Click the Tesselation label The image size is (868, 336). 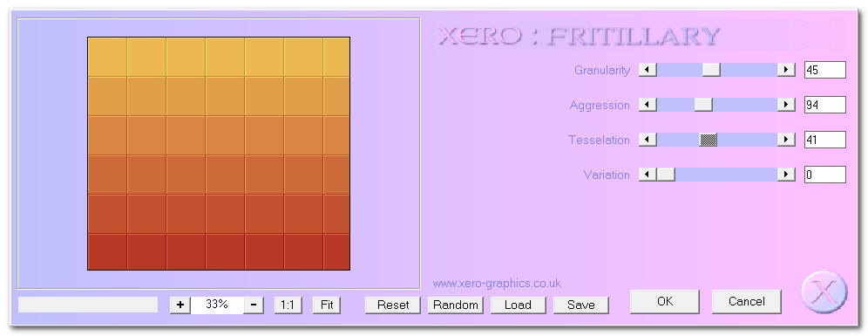(x=599, y=141)
